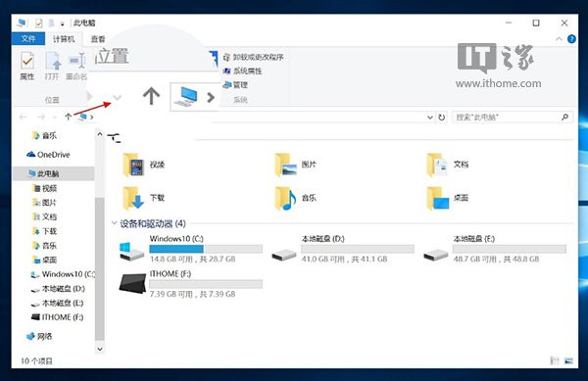Switch to details view in status bar
This screenshot has width=588, height=381.
tap(555, 360)
